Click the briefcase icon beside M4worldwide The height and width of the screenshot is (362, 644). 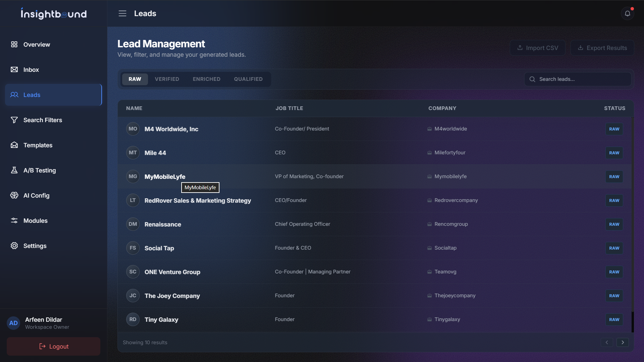click(x=430, y=129)
